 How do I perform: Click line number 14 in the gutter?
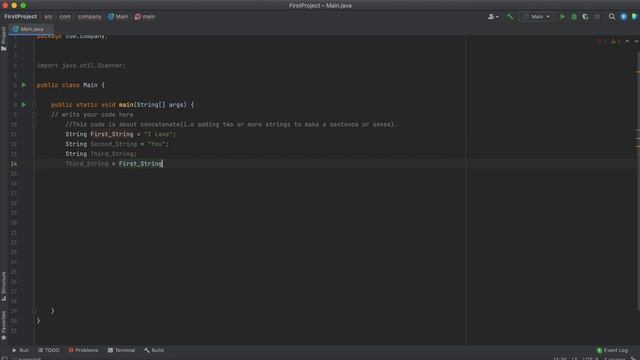(x=14, y=164)
